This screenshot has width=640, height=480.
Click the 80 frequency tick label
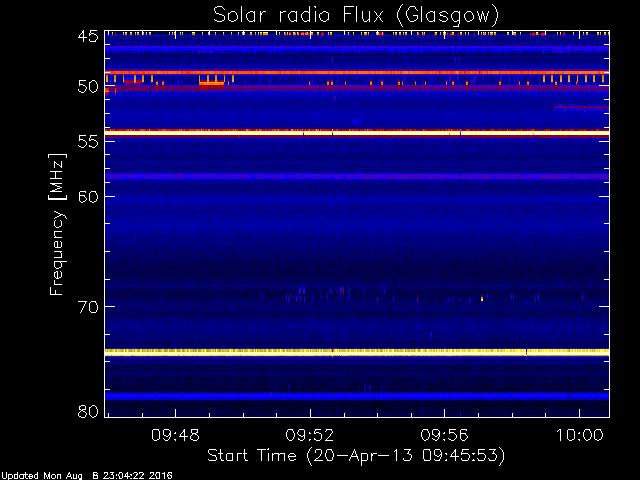[88, 411]
